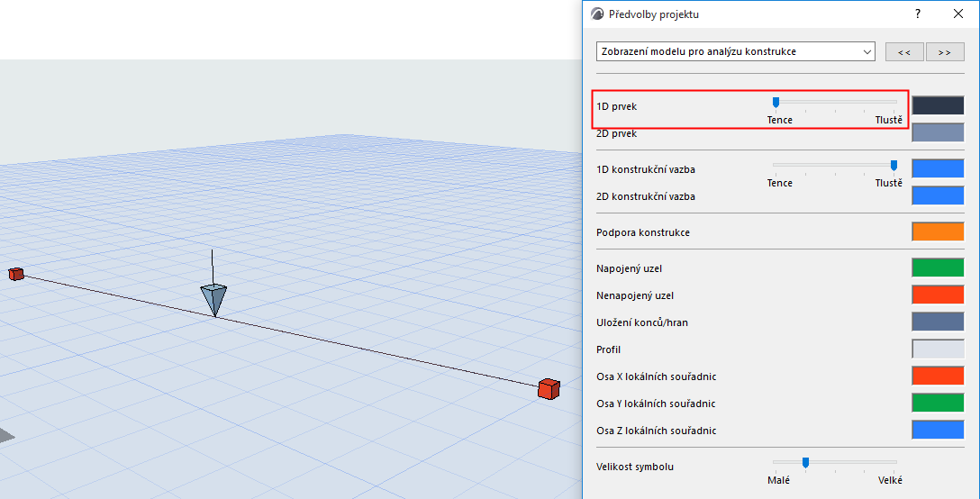Click the help question mark button
The image size is (980, 499).
pos(918,14)
